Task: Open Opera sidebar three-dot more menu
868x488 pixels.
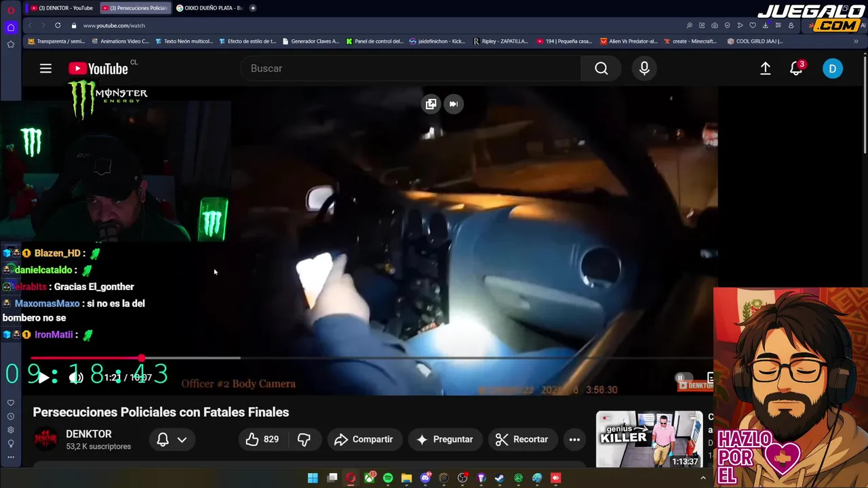Action: pos(10,457)
